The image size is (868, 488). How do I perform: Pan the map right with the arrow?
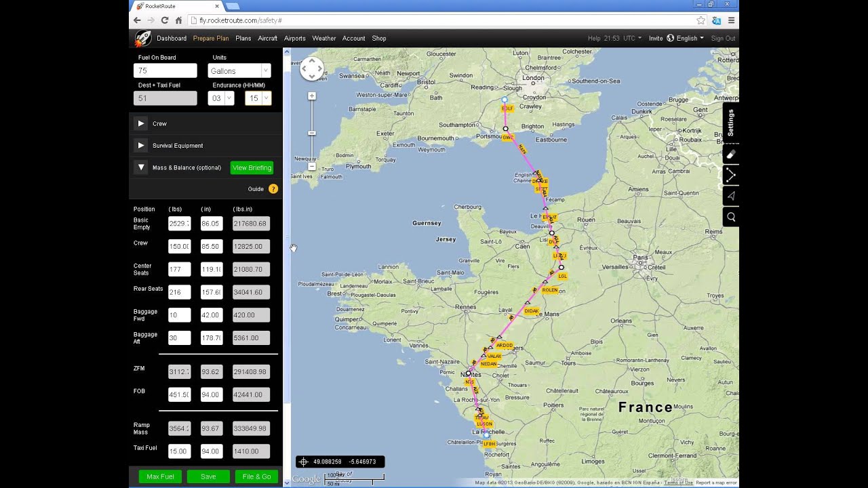[x=319, y=68]
